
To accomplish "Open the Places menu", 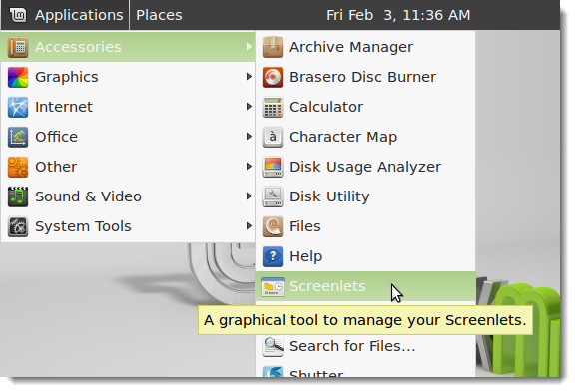I will coord(159,15).
